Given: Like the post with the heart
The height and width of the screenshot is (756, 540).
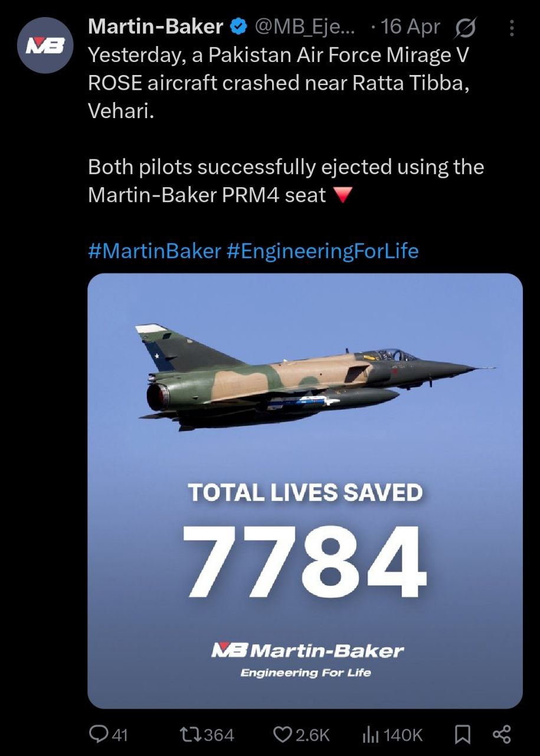Looking at the screenshot, I should 282,734.
